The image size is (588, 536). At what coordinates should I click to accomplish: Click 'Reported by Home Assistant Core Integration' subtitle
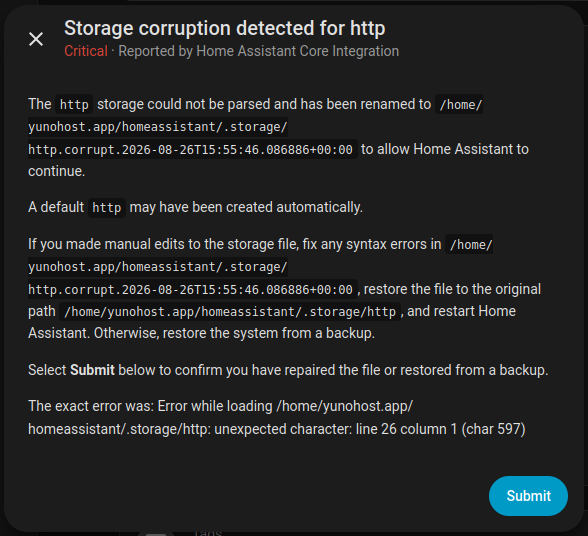point(259,51)
